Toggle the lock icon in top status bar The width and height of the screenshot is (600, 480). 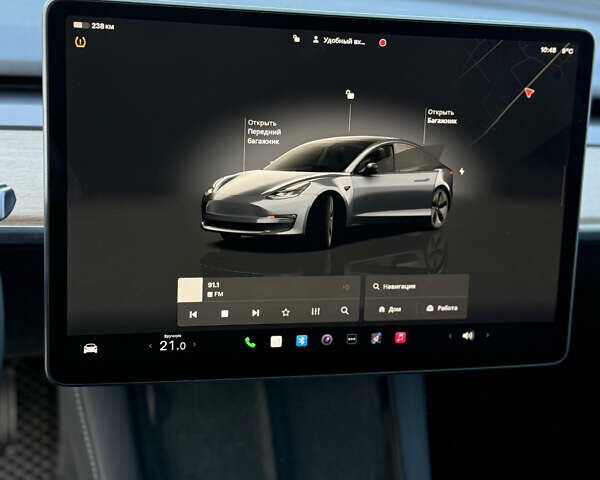point(295,39)
